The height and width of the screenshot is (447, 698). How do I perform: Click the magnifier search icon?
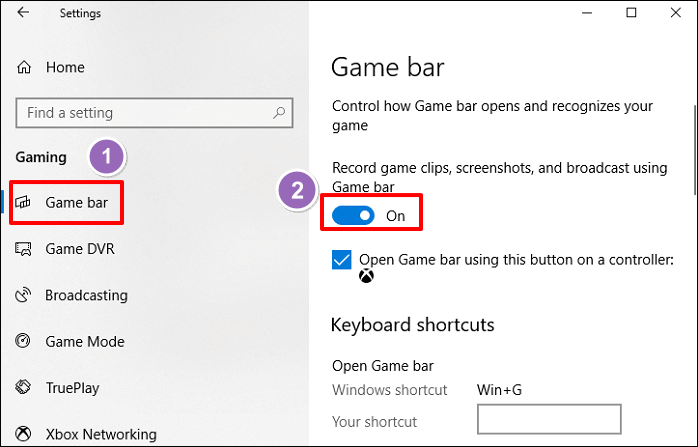pyautogui.click(x=279, y=113)
